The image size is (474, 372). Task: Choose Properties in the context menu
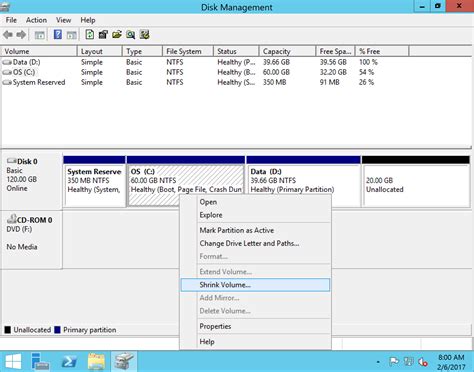255,326
